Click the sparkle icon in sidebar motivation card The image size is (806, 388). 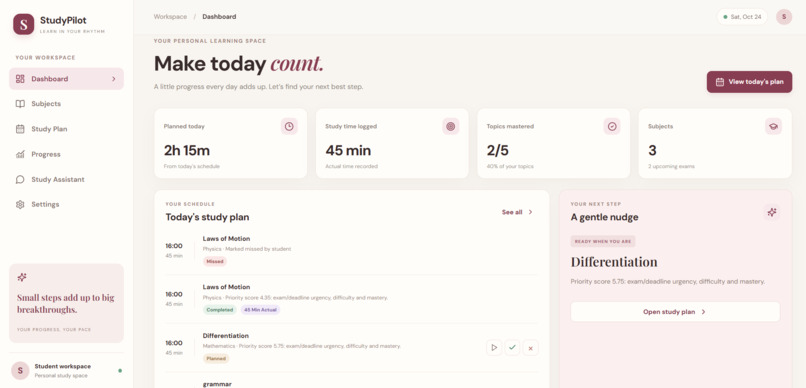[x=22, y=278]
